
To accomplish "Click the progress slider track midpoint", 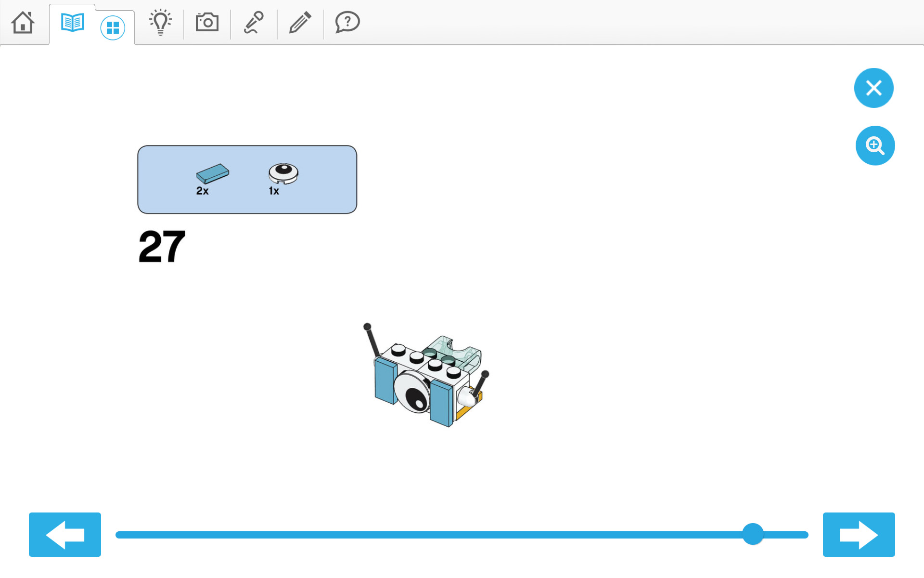I will click(x=462, y=535).
